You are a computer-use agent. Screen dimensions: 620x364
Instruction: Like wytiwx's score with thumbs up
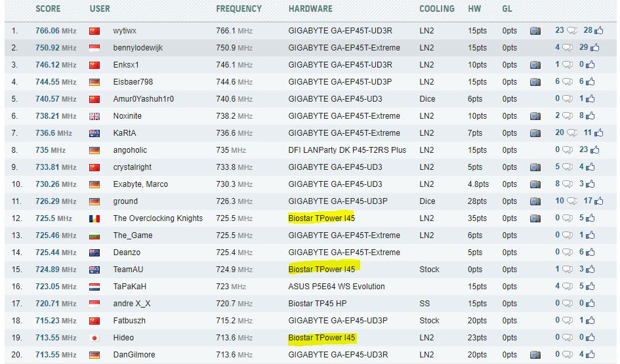(x=598, y=30)
